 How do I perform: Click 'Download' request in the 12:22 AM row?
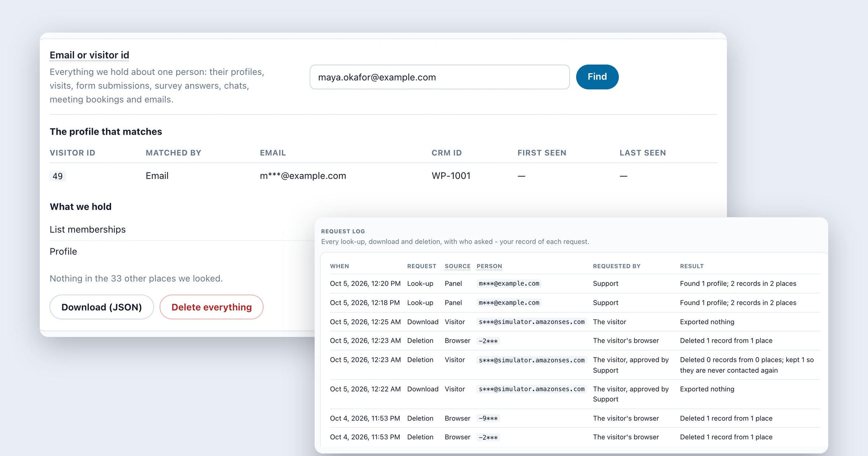click(423, 389)
